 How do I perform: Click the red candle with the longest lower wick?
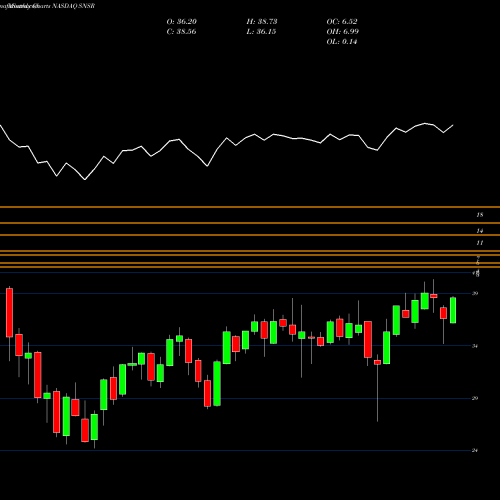pyautogui.click(x=377, y=362)
